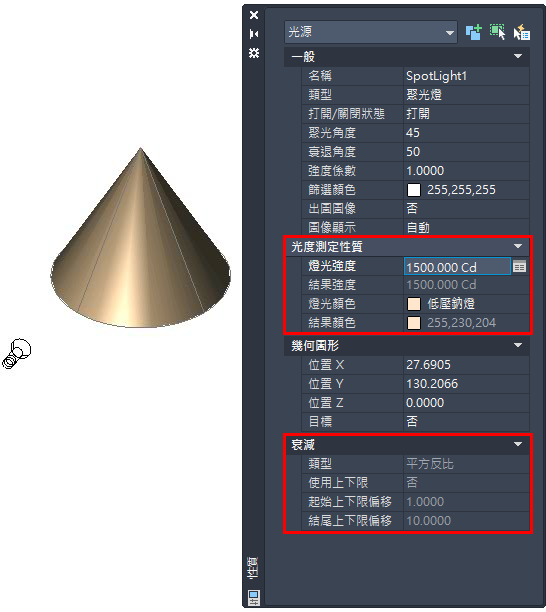546x612 pixels.
Task: Click the Toggle PICKADD value icon
Action: tap(474, 32)
